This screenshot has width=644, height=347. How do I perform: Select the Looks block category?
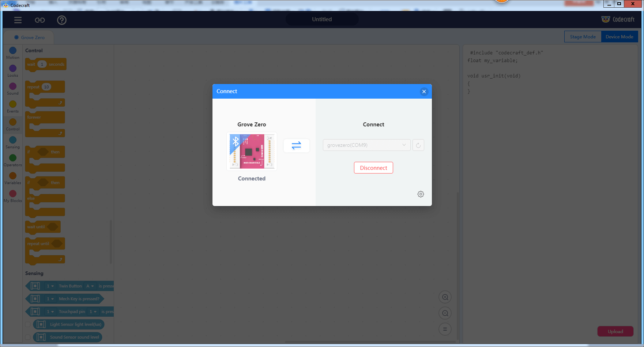13,71
